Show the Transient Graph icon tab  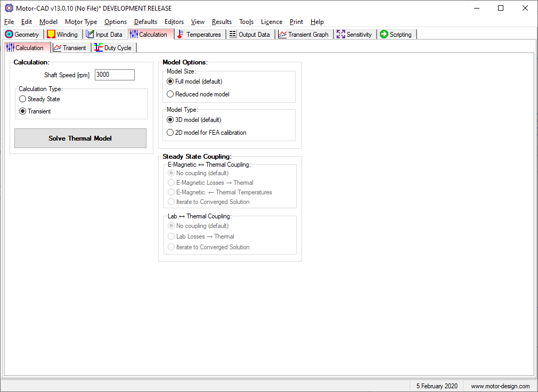click(x=282, y=34)
